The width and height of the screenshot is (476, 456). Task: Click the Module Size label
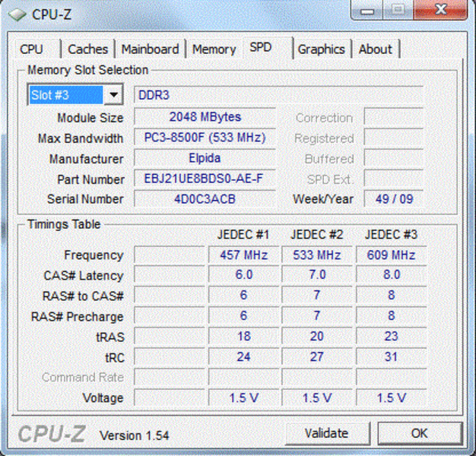(90, 118)
